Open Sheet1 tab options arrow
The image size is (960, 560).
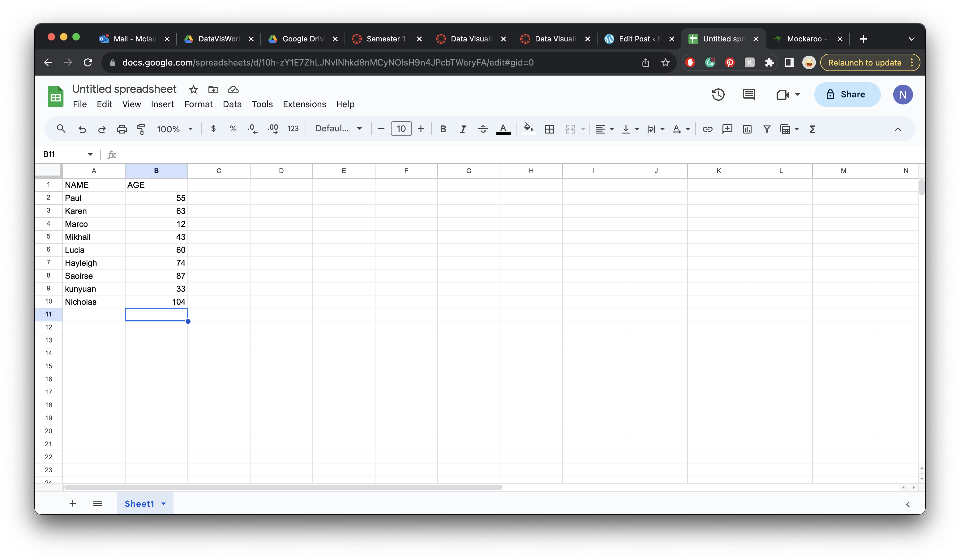tap(164, 504)
